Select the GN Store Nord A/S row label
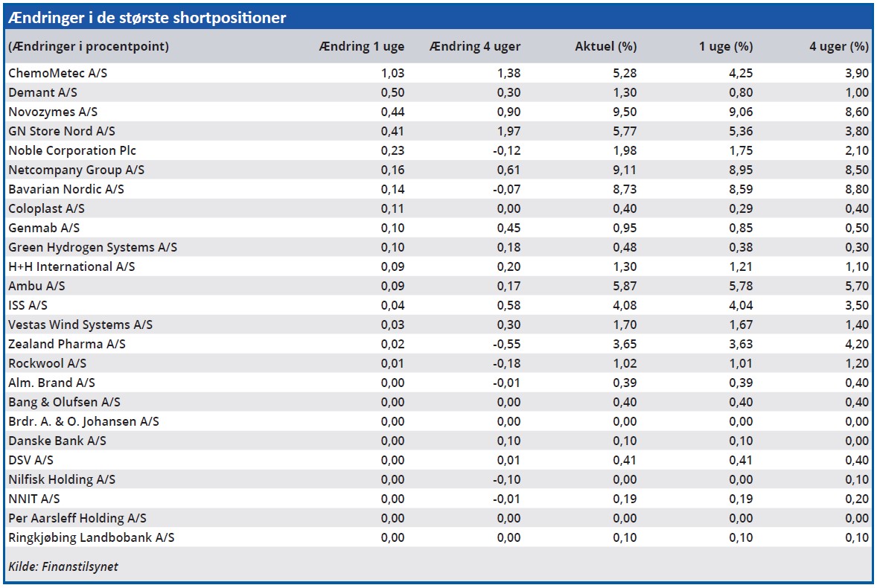The height and width of the screenshot is (588, 877). click(x=62, y=131)
